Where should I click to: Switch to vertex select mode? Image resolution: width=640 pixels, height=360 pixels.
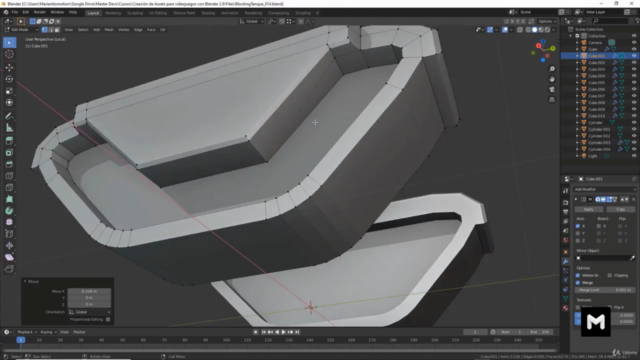(44, 30)
